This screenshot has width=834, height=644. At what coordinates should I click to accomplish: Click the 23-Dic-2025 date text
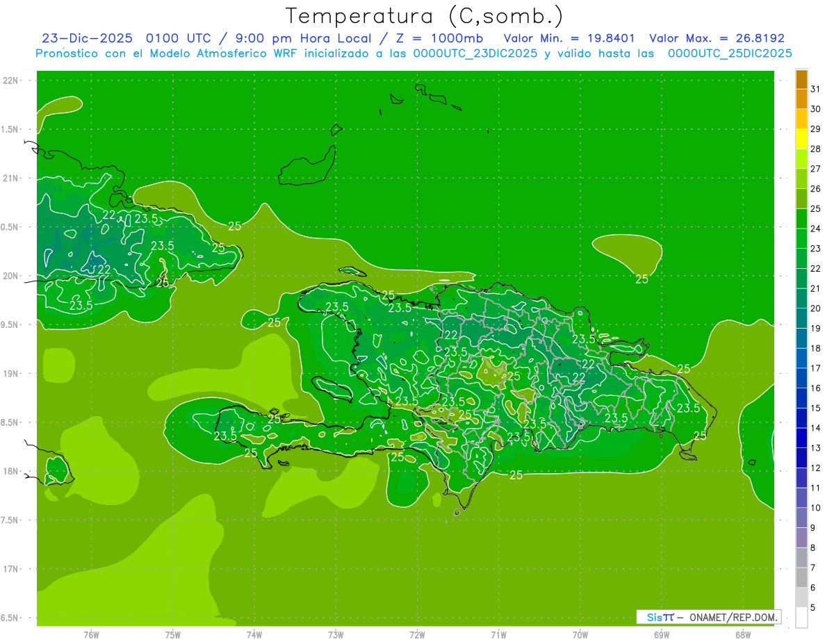point(88,38)
